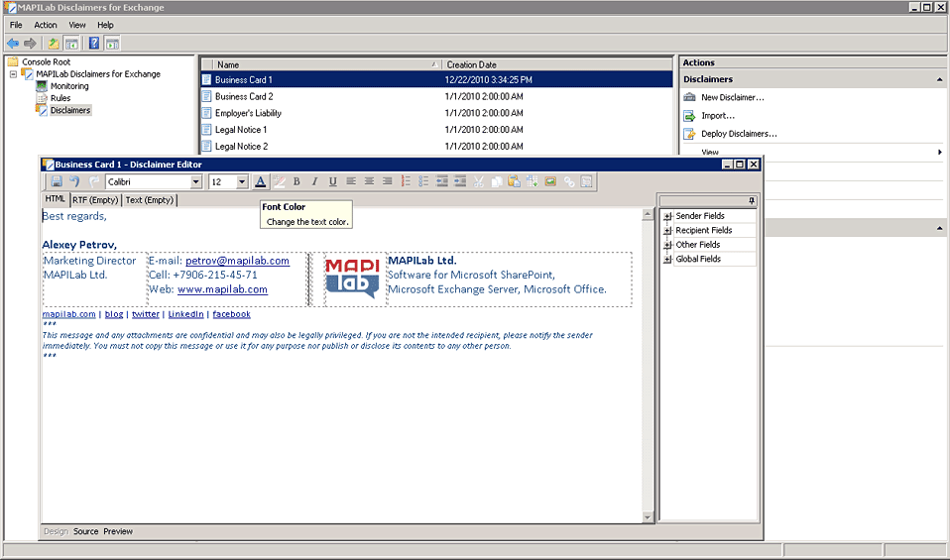
Task: Switch to Source view at editor bottom
Action: tap(85, 531)
